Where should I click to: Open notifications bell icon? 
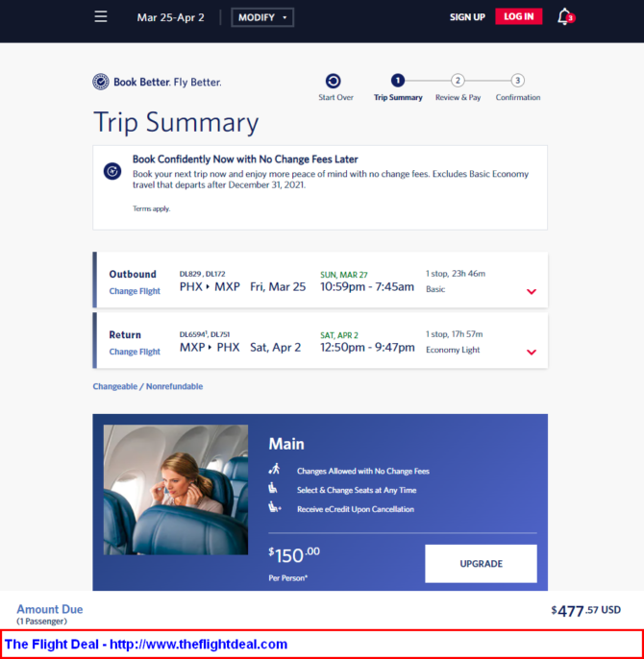coord(565,17)
